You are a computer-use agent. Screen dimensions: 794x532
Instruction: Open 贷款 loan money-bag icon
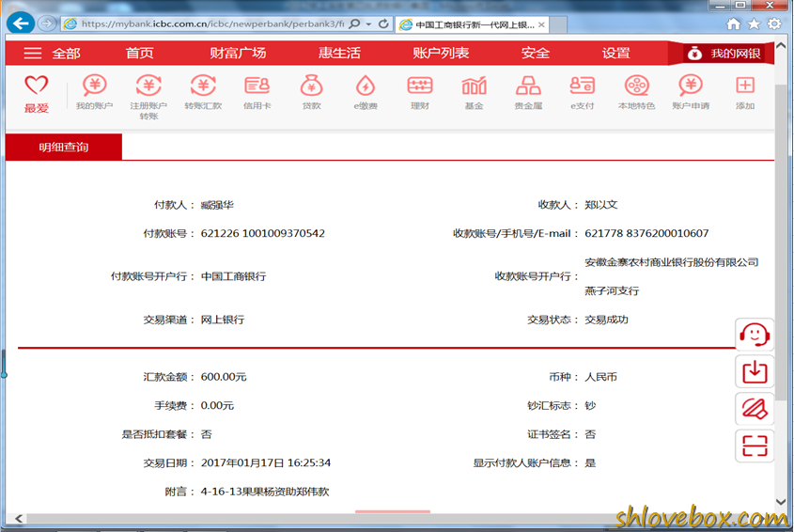311,92
